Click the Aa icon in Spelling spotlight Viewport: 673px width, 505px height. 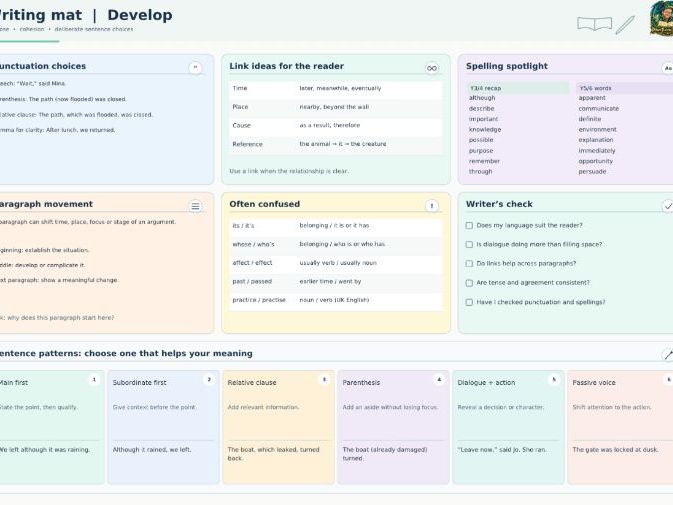click(667, 68)
